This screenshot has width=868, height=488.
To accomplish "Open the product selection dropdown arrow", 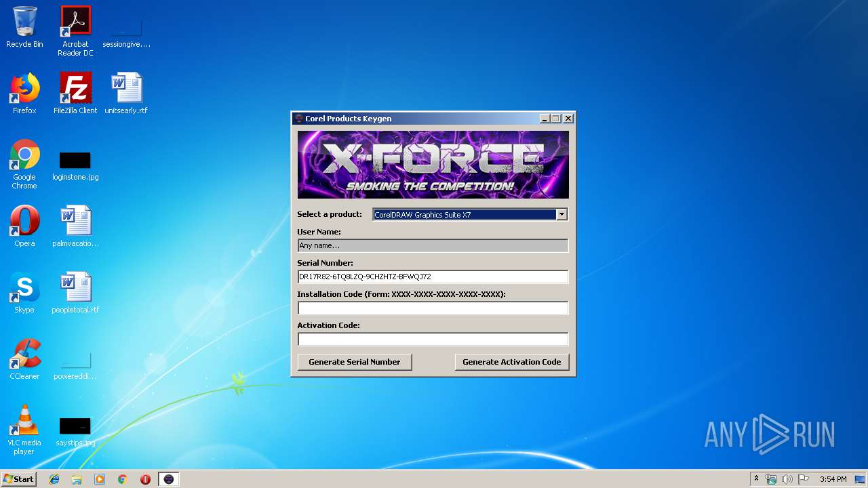I will click(561, 215).
